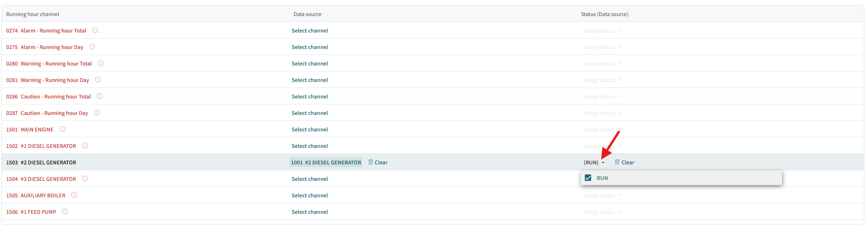Click the 1502 #1 DIESEL GENERATOR label
Image resolution: width=868 pixels, height=250 pixels.
41,146
